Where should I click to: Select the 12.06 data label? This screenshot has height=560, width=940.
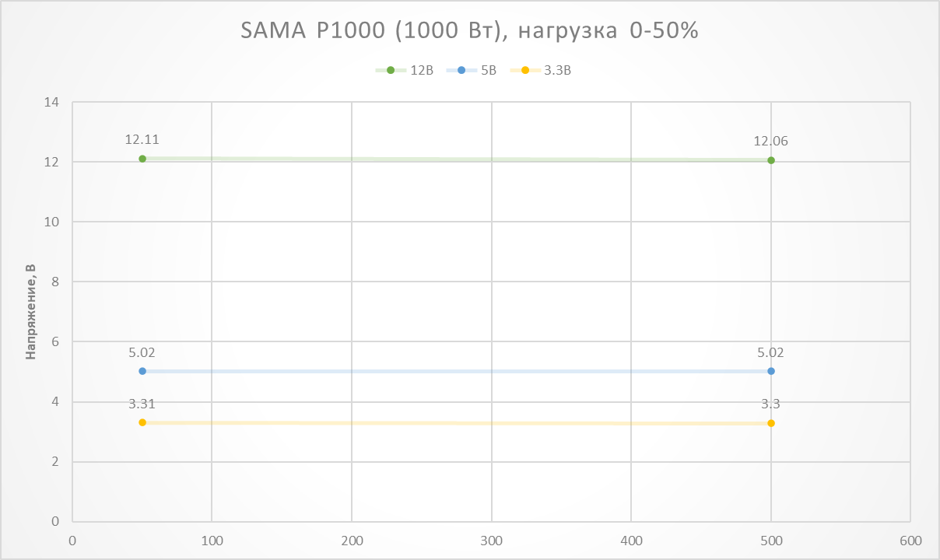(x=771, y=141)
